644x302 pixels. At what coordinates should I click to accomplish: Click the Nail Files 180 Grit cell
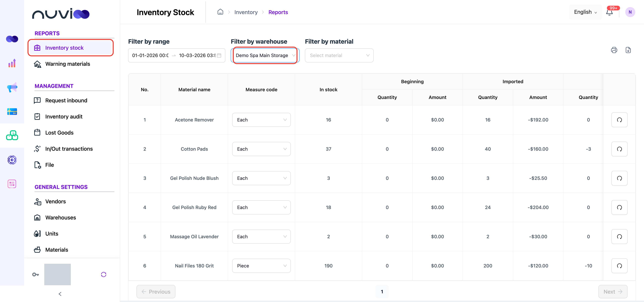pyautogui.click(x=194, y=266)
